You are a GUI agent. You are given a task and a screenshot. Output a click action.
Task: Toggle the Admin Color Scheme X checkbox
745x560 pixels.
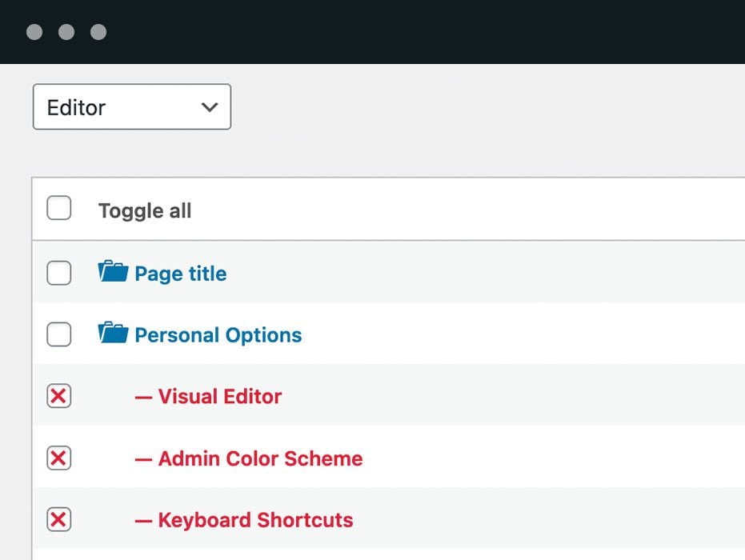[x=59, y=458]
